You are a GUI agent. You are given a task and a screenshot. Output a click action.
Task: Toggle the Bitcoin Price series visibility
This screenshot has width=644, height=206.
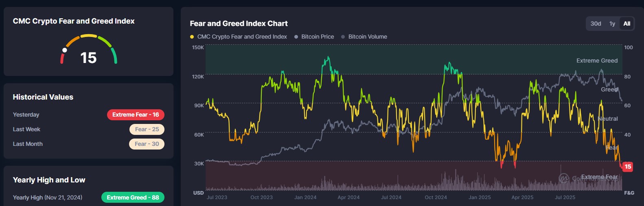pos(318,37)
